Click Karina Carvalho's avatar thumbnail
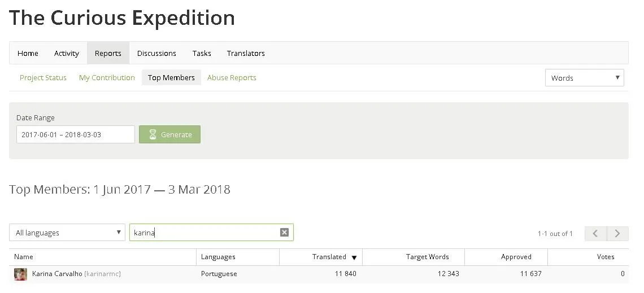Viewport: 644px width, 293px height. tap(20, 274)
